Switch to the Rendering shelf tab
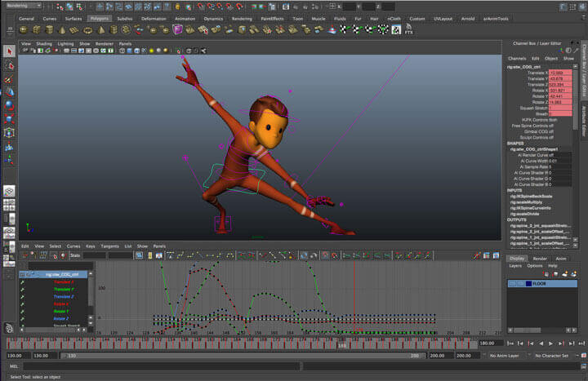The image size is (588, 381). pos(242,19)
